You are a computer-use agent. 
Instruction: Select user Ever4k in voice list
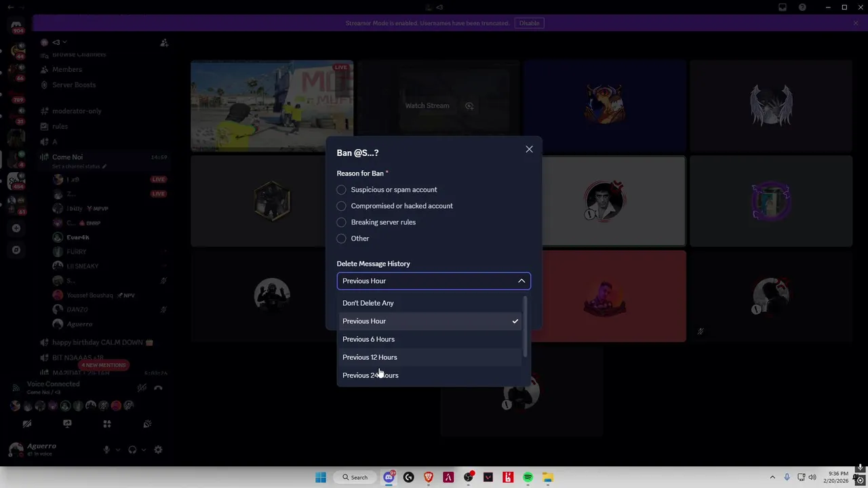(x=78, y=237)
